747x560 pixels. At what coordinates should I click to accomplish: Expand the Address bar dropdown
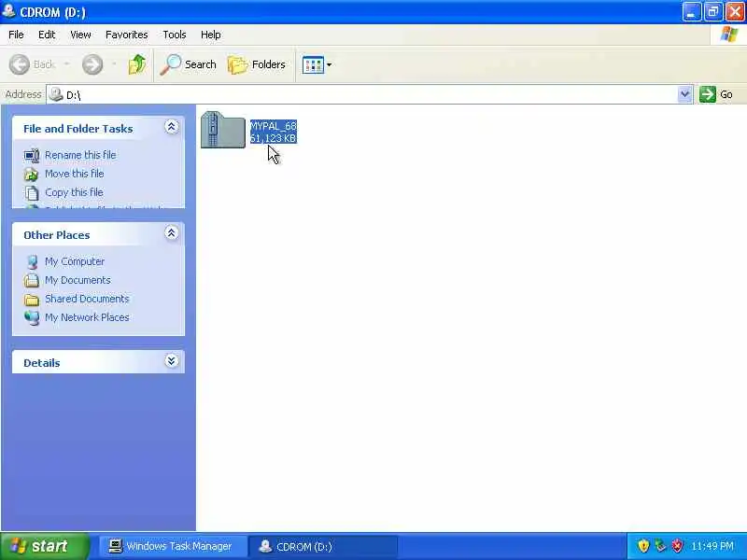(x=684, y=94)
